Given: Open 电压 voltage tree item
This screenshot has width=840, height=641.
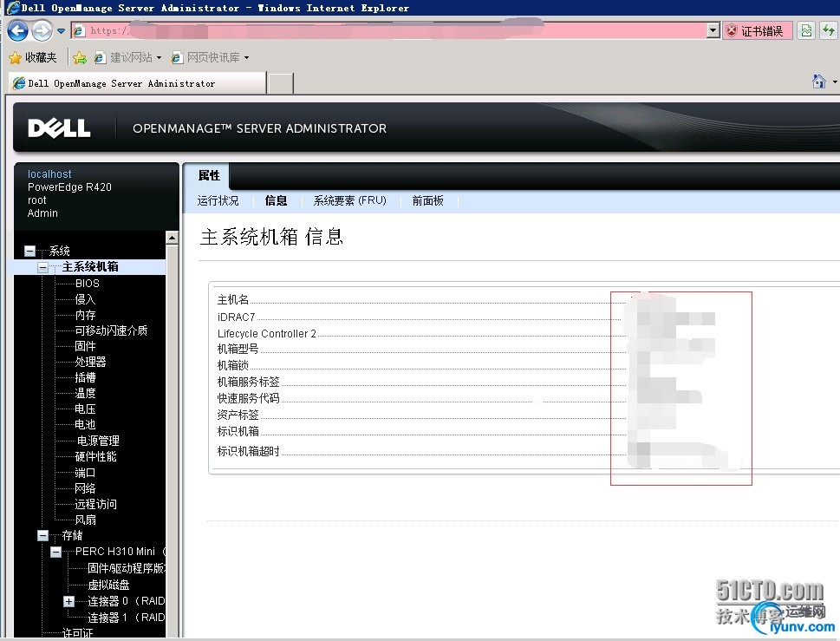Looking at the screenshot, I should pos(85,409).
